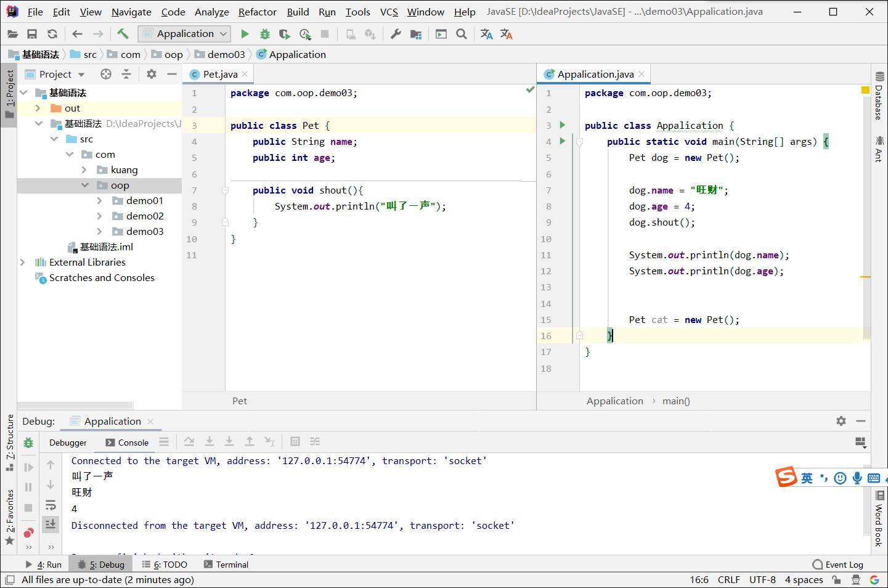888x588 pixels.
Task: Open the Event Log
Action: click(x=838, y=565)
